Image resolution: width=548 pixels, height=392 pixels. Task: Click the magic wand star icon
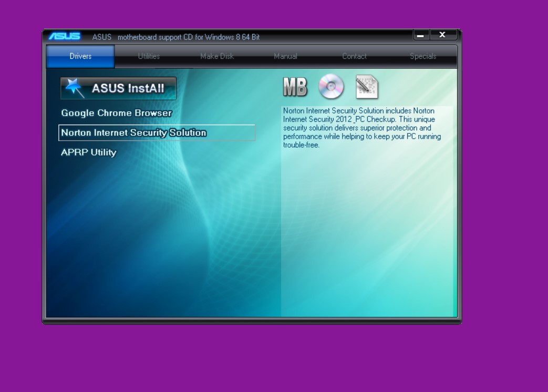[74, 88]
